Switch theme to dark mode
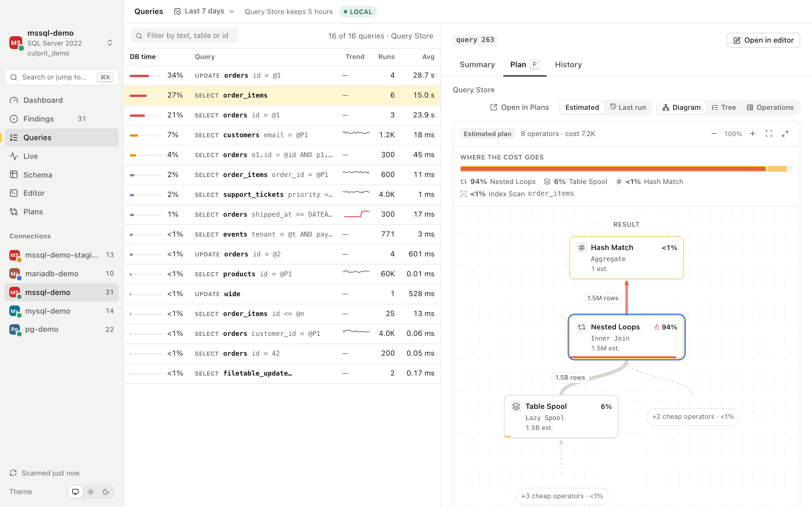 click(106, 492)
